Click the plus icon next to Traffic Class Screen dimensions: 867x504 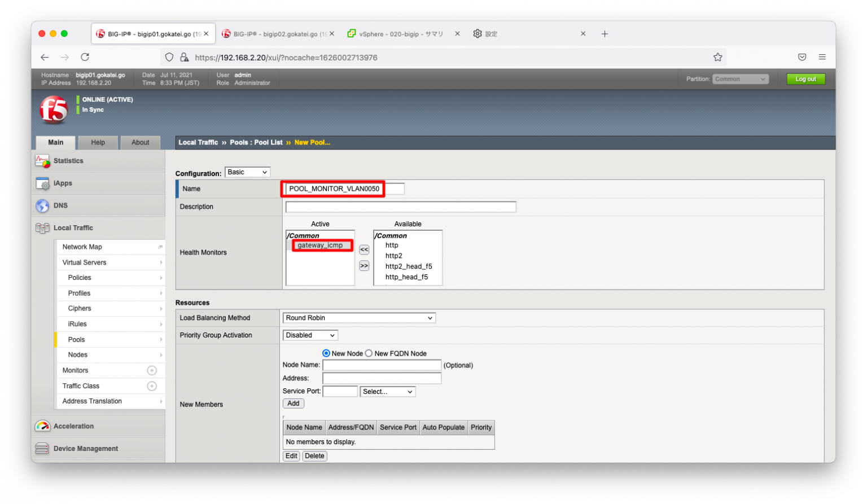(152, 386)
